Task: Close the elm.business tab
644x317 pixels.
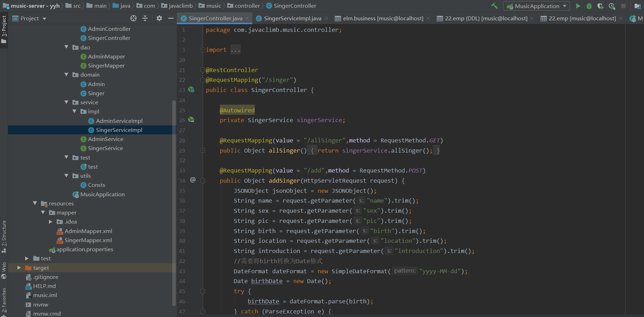Action: 428,18
